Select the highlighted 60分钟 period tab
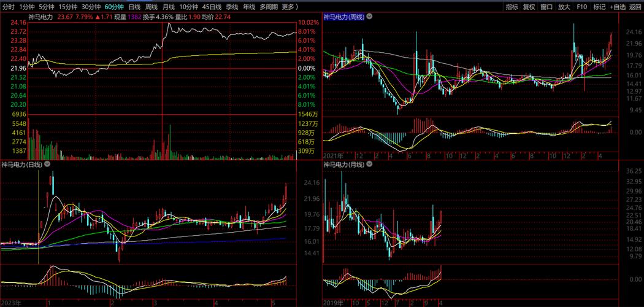The image size is (644, 307). (x=114, y=7)
